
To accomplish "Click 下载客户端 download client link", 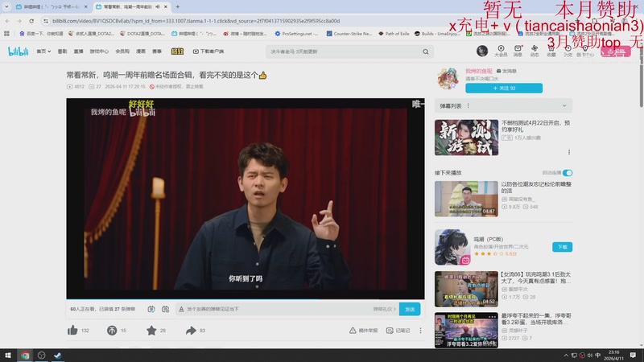I will click(x=208, y=51).
